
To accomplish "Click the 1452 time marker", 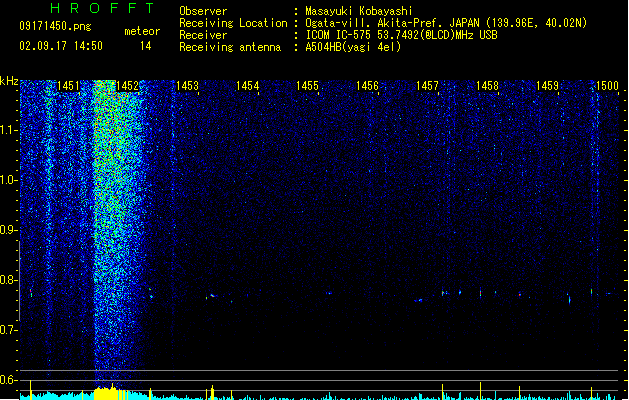I will 128,86.
